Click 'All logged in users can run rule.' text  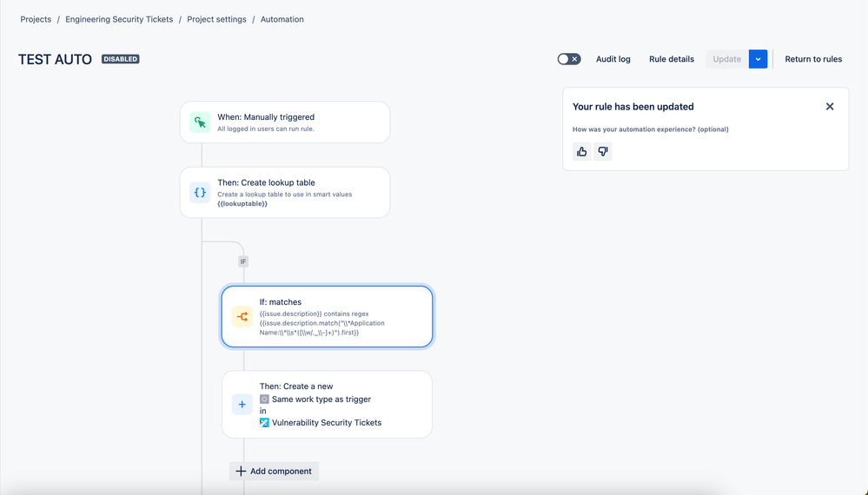(x=266, y=129)
